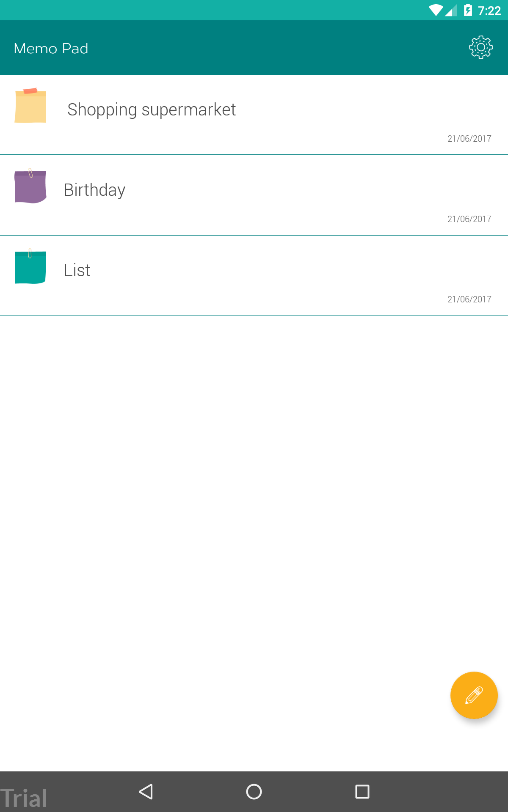The image size is (508, 812).
Task: Tap the date on the Shopping supermarket memo
Action: pos(469,138)
